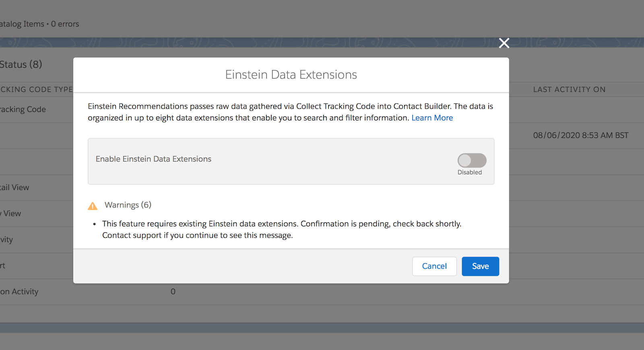Click the Status (8) section heading
The width and height of the screenshot is (644, 350).
tap(21, 64)
